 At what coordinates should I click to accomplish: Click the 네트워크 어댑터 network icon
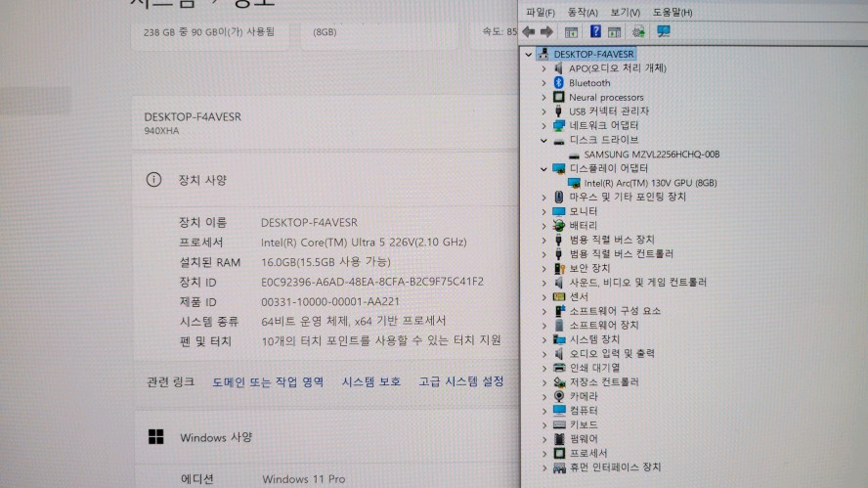[558, 126]
